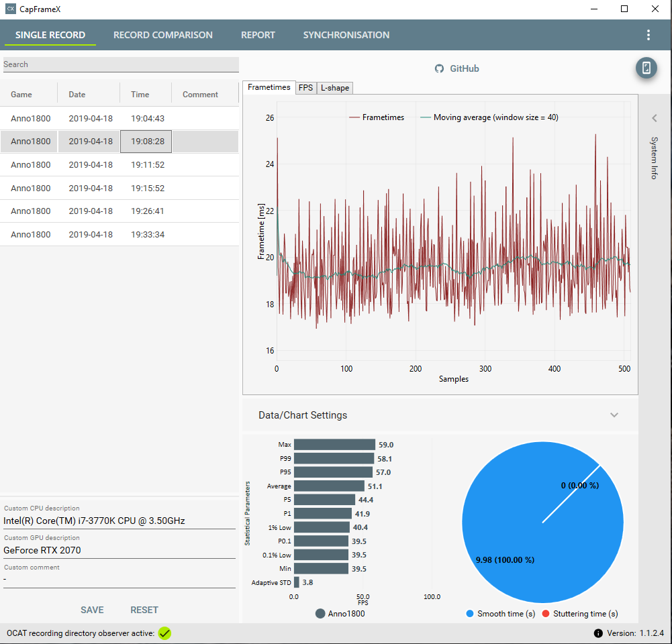Image resolution: width=672 pixels, height=644 pixels.
Task: Click the version info icon
Action: (x=598, y=633)
